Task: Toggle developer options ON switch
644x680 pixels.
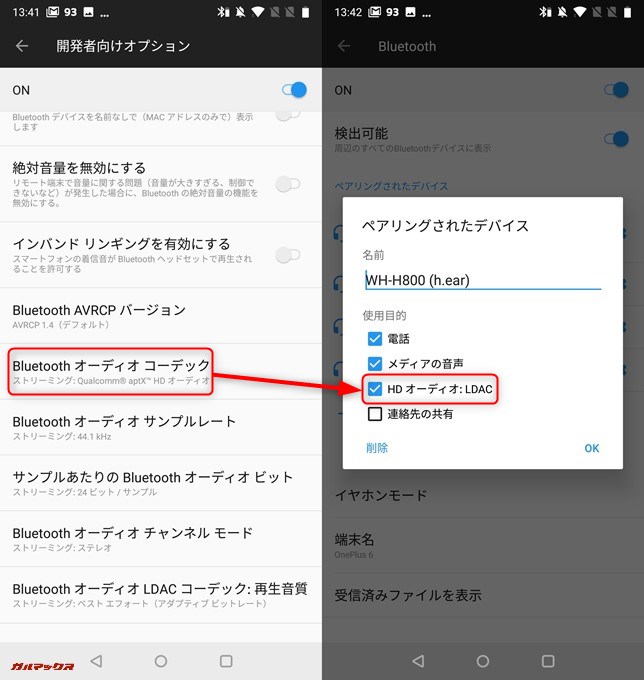Action: click(293, 90)
